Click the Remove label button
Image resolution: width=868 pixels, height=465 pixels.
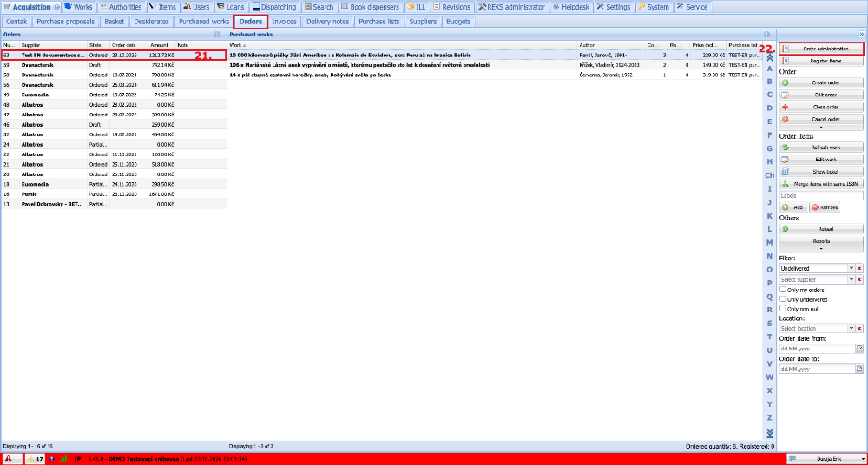(825, 207)
